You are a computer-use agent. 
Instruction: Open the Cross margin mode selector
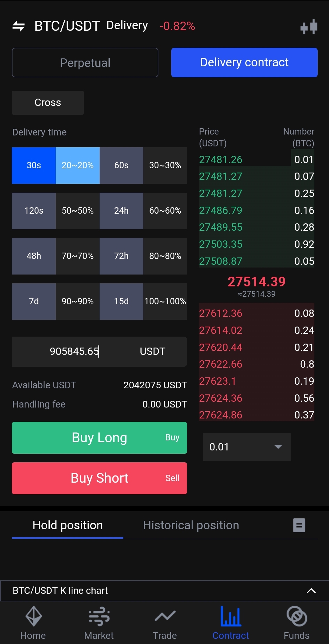(x=48, y=103)
